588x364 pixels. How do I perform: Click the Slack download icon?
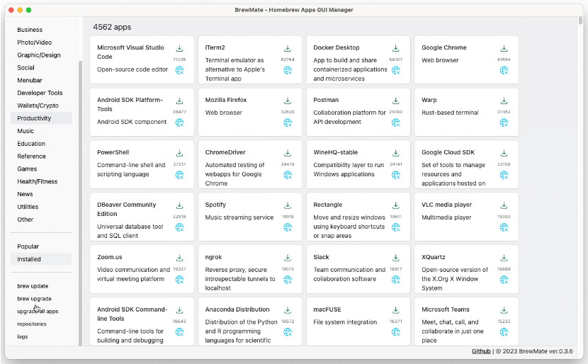click(x=395, y=258)
